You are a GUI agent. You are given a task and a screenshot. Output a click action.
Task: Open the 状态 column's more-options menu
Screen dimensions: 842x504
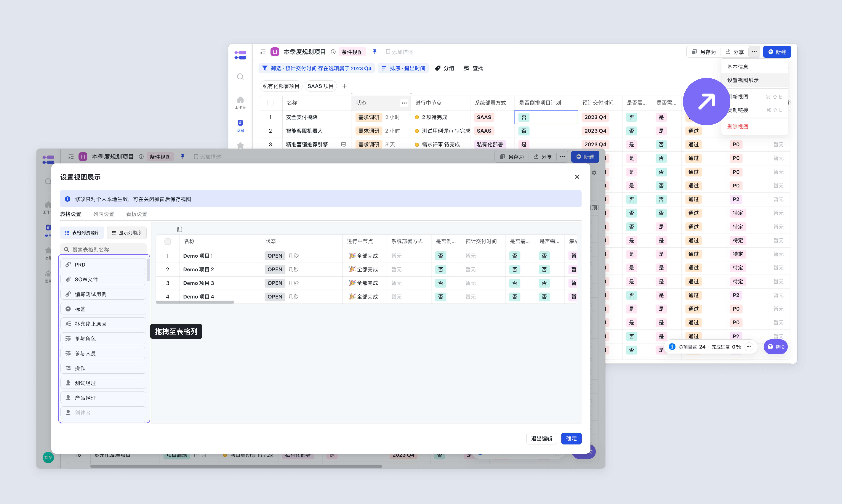[404, 103]
